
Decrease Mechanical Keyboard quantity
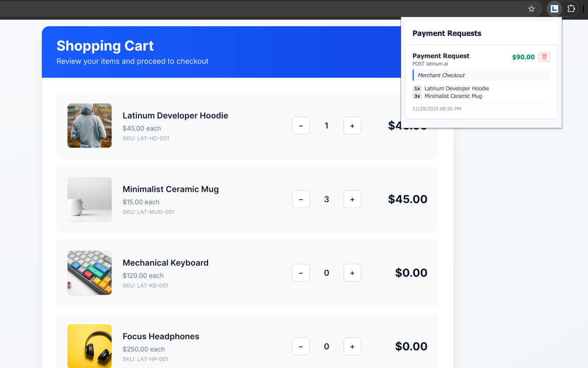300,273
